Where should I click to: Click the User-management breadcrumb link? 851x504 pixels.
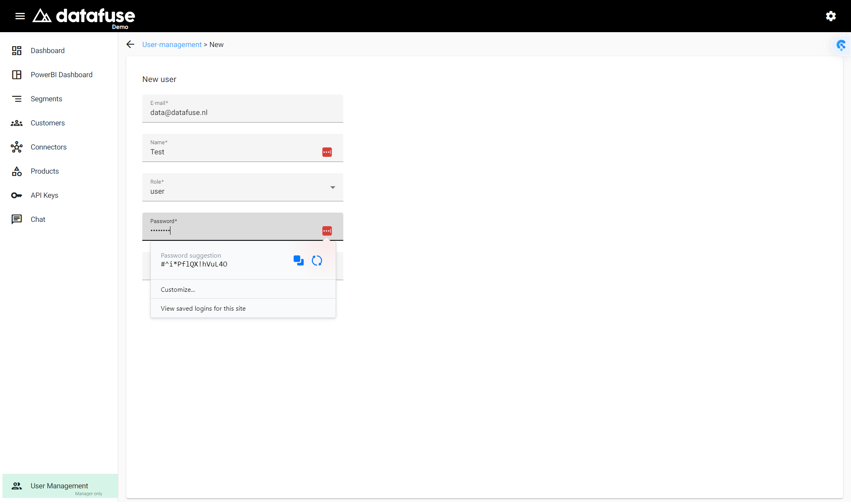pyautogui.click(x=172, y=45)
